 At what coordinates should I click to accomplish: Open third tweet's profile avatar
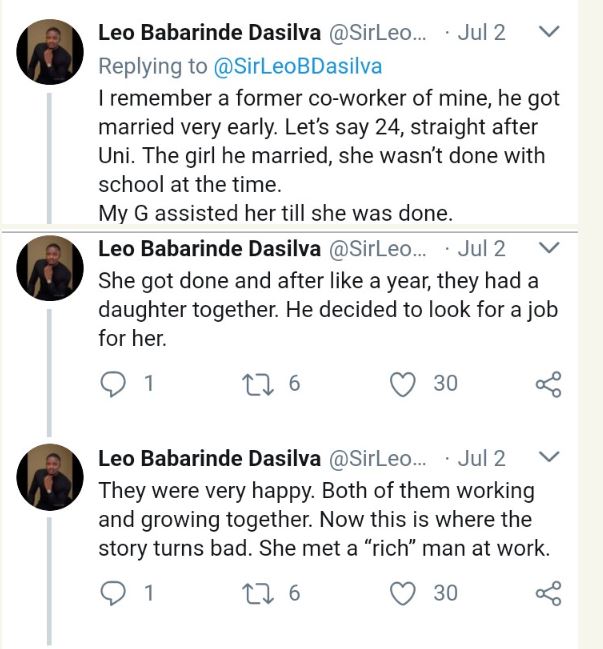tap(50, 478)
